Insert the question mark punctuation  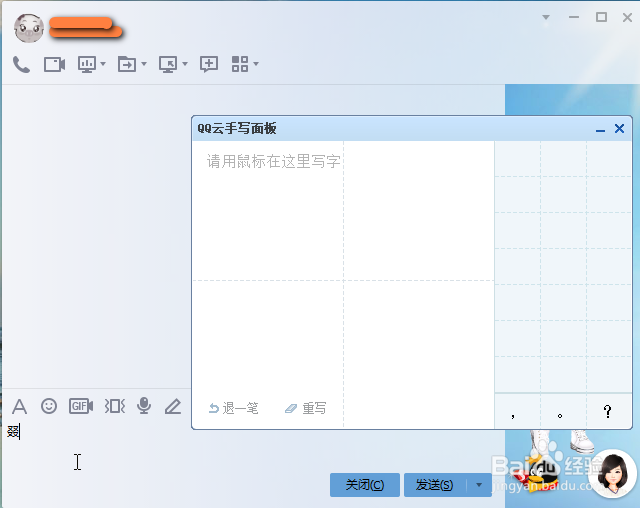[x=609, y=411]
